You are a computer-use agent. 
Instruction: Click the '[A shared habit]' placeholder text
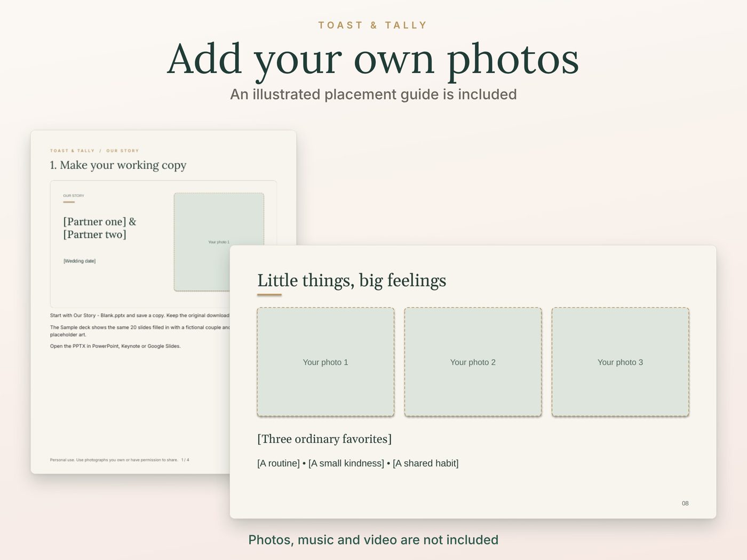click(426, 463)
